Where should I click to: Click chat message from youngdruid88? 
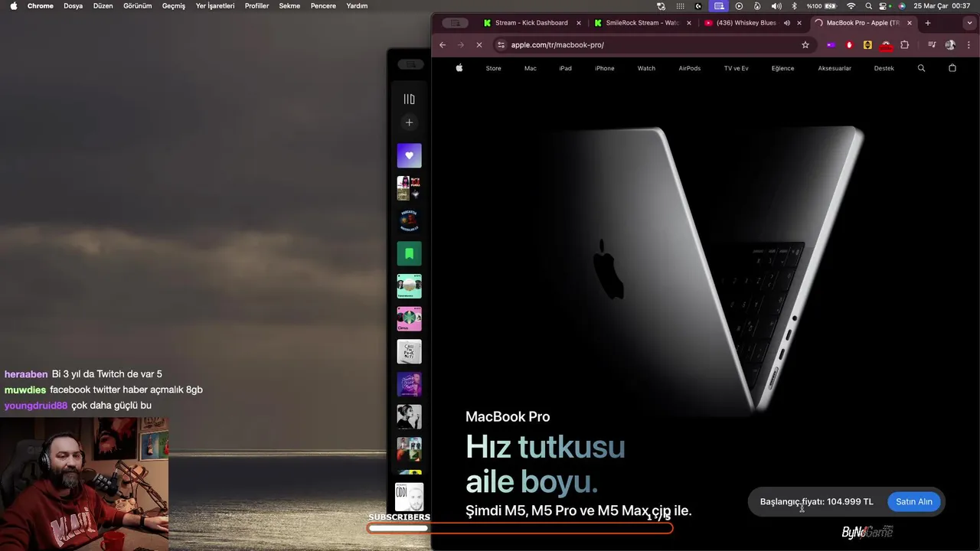pyautogui.click(x=78, y=406)
